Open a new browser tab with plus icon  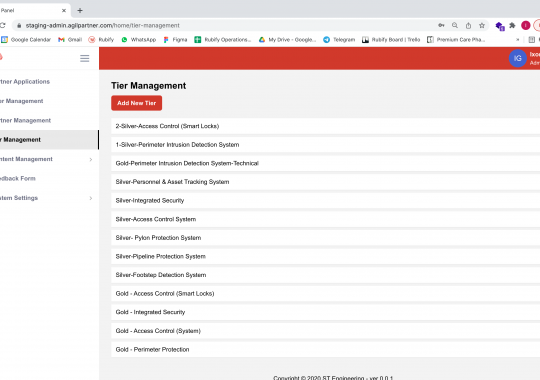click(80, 10)
